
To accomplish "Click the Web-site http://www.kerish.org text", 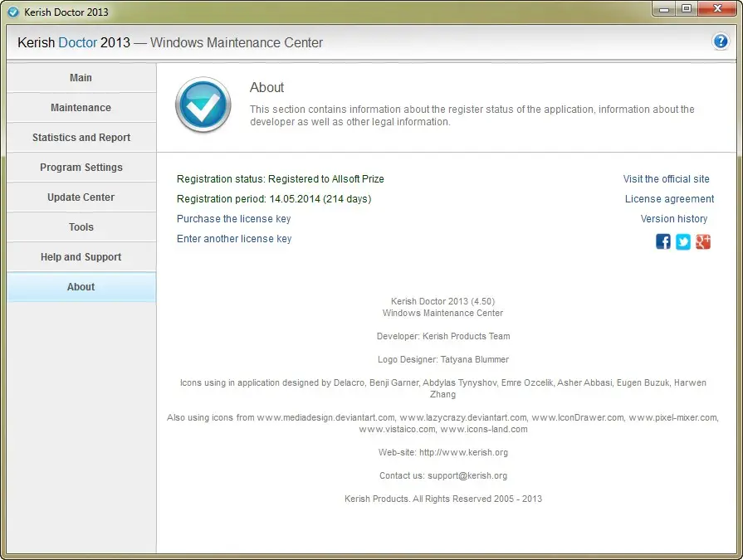I will click(443, 452).
